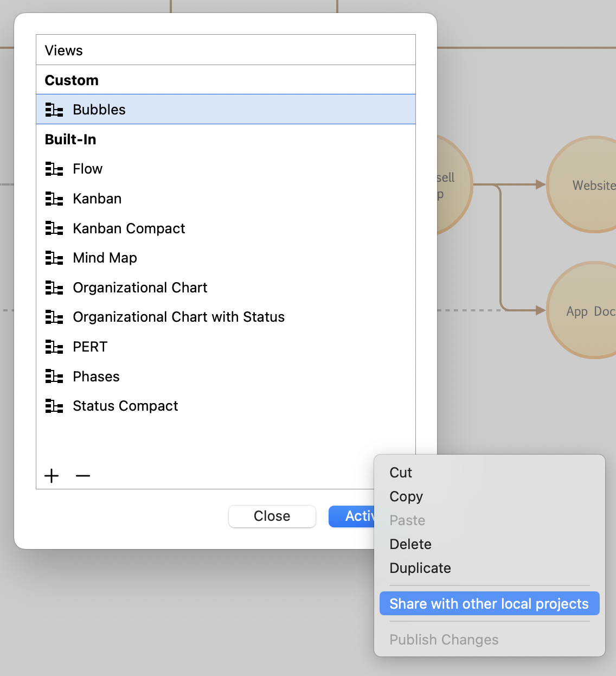Add a new view with plus button
Screen dimensions: 616x676
52,476
